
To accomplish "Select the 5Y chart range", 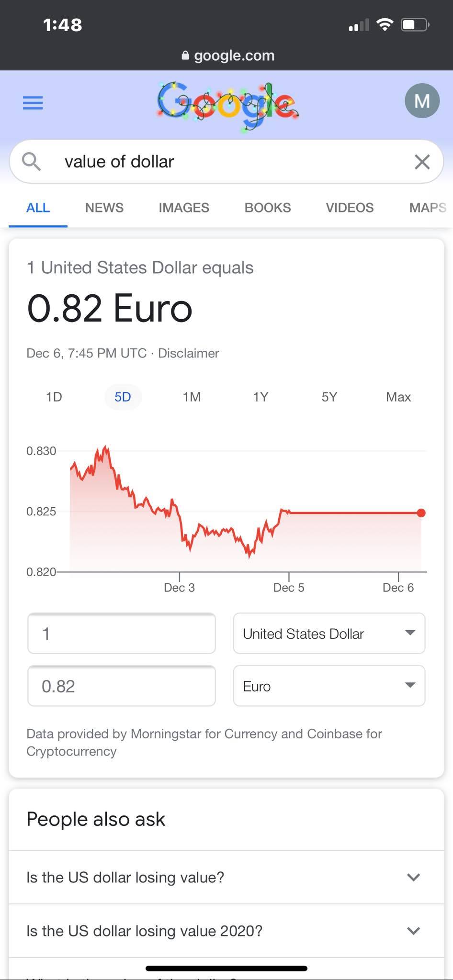I will [329, 397].
